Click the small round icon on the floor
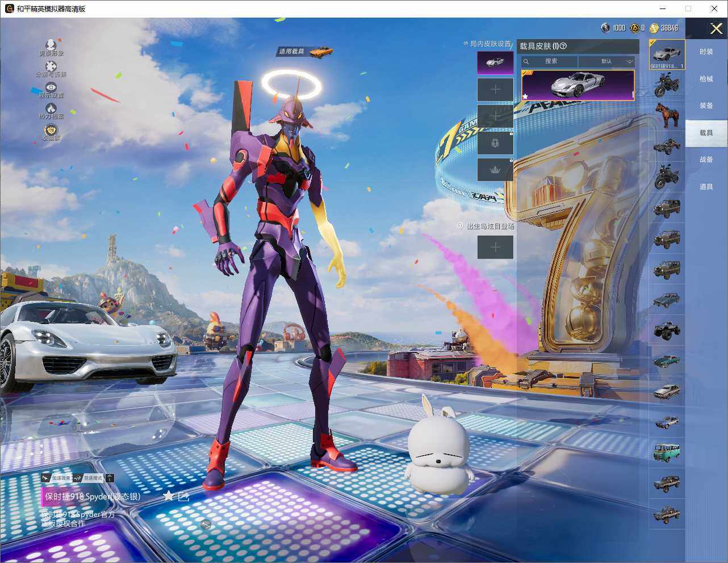 (x=206, y=524)
